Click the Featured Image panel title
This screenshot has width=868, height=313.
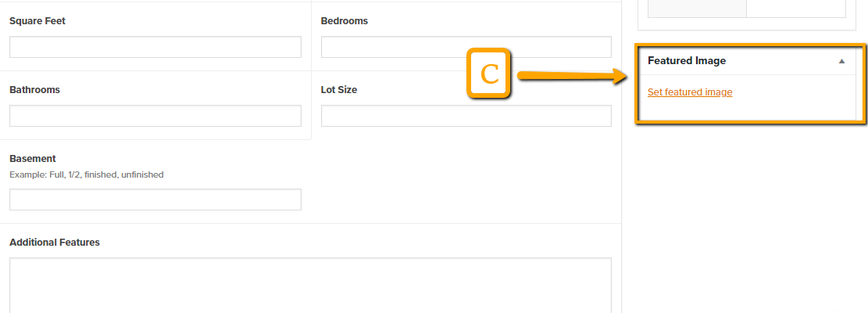click(x=687, y=61)
